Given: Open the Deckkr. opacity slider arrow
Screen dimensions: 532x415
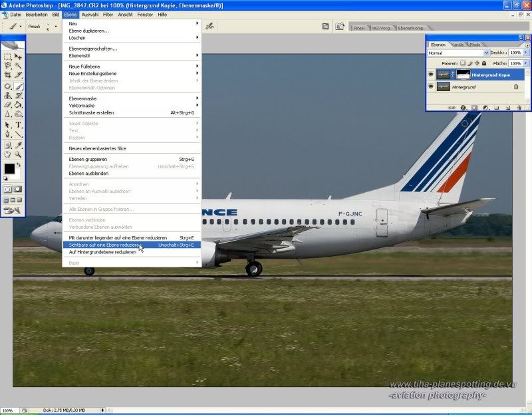Looking at the screenshot, I should (x=526, y=53).
